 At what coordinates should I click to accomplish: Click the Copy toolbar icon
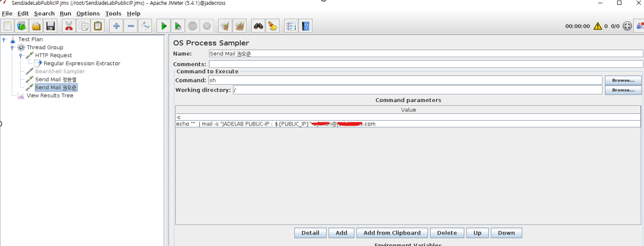(x=84, y=26)
